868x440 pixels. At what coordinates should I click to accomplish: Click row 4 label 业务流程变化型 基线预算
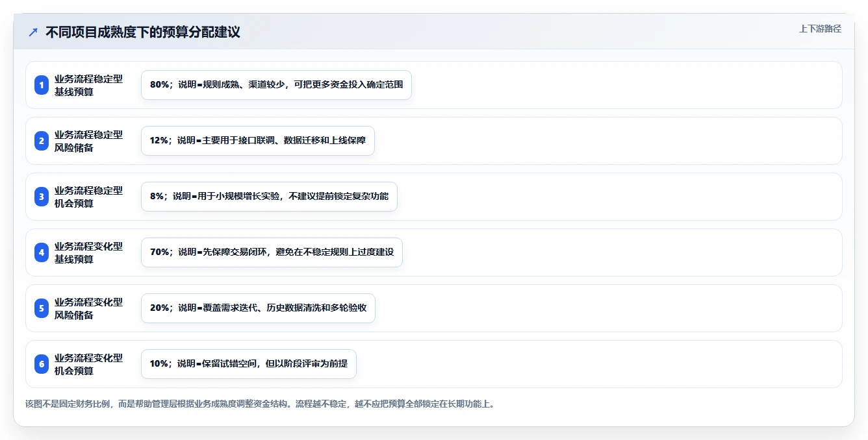(88, 252)
